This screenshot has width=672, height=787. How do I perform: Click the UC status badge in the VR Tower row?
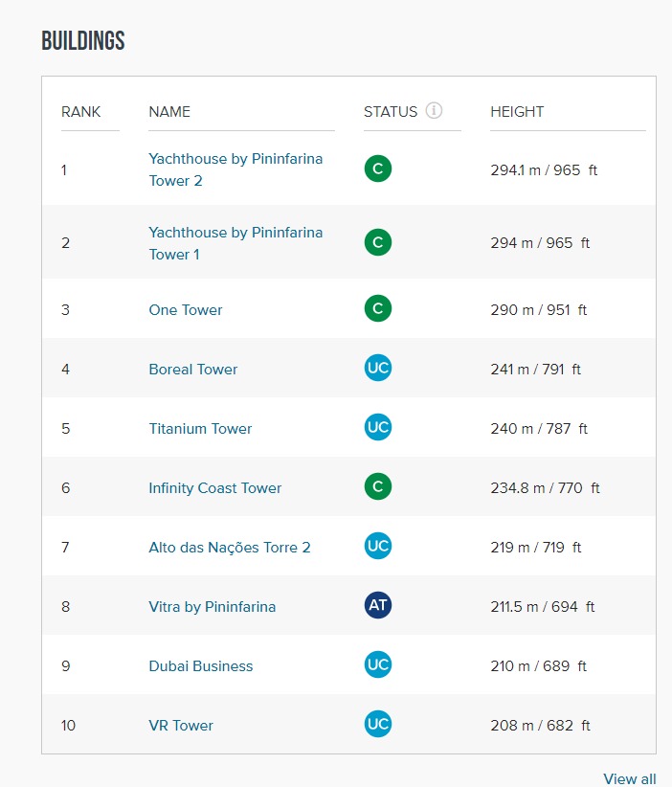pyautogui.click(x=378, y=724)
